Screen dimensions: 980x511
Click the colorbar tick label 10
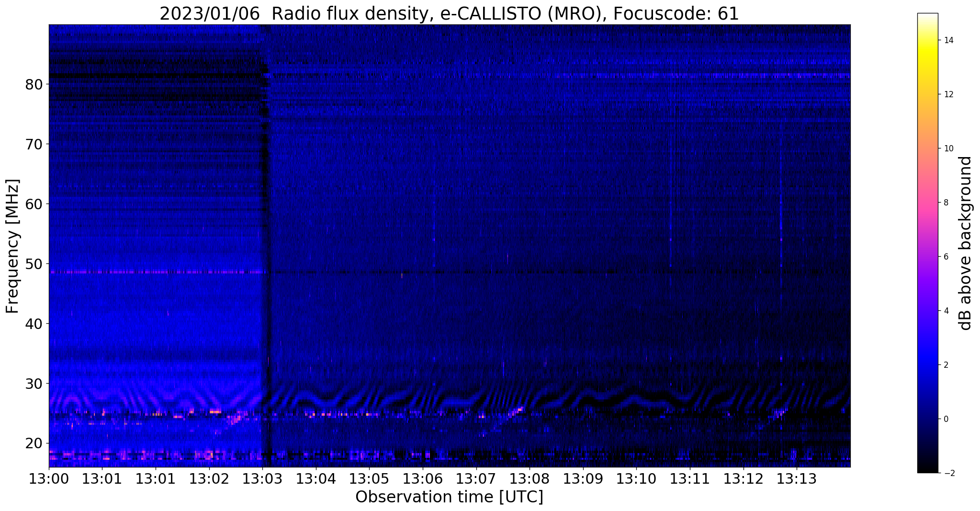[948, 148]
